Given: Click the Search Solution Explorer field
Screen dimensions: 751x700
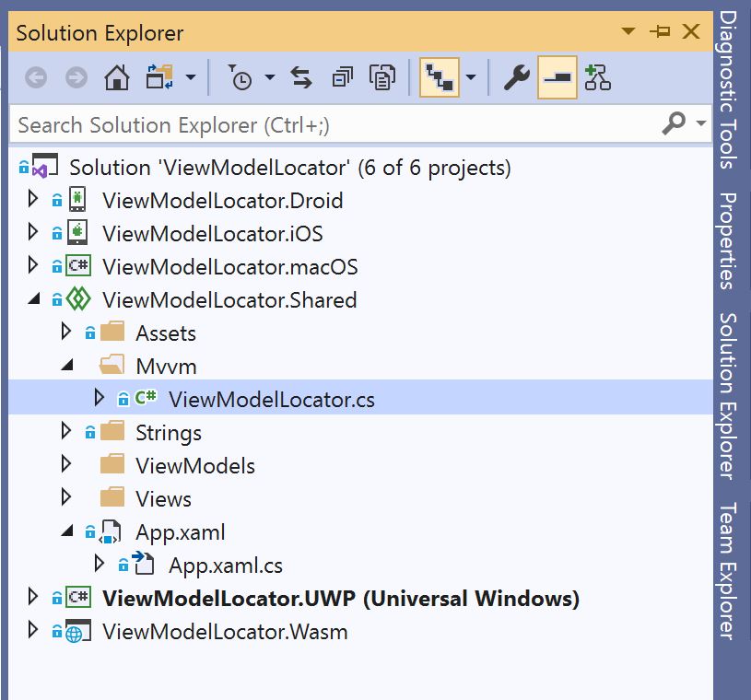Looking at the screenshot, I should coord(335,125).
